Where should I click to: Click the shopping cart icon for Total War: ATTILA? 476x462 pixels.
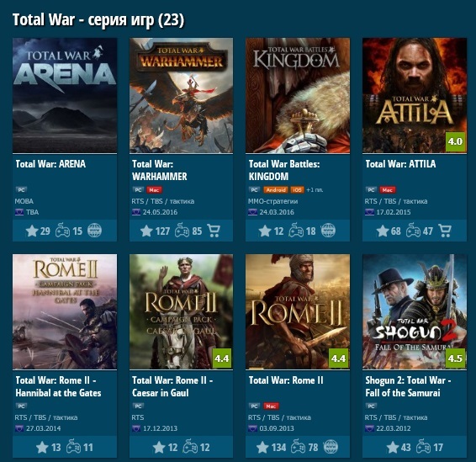pos(445,231)
